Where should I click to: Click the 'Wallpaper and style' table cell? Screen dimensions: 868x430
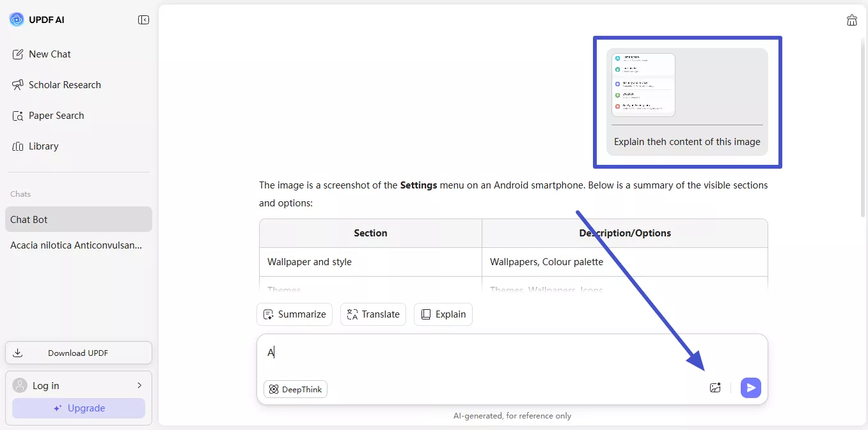(x=370, y=262)
